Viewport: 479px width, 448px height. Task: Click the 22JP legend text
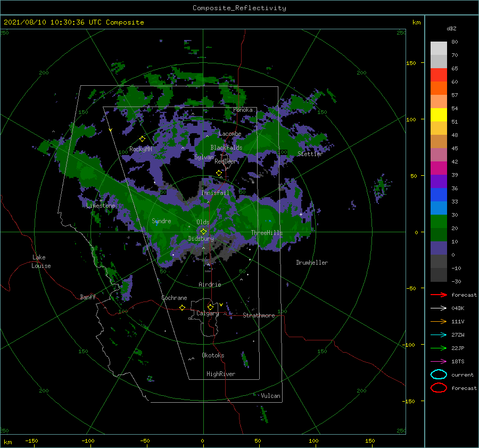coord(458,348)
